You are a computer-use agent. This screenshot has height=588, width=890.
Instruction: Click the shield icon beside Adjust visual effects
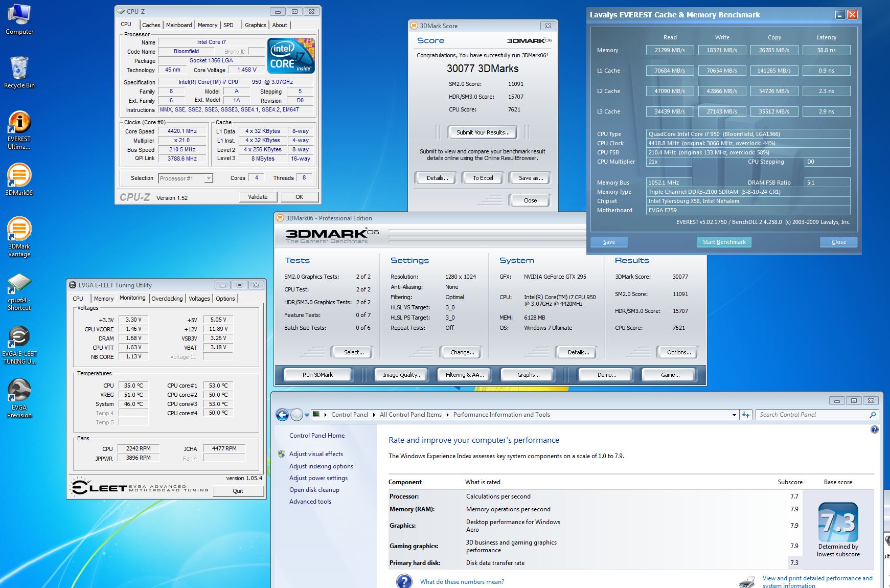click(x=282, y=454)
